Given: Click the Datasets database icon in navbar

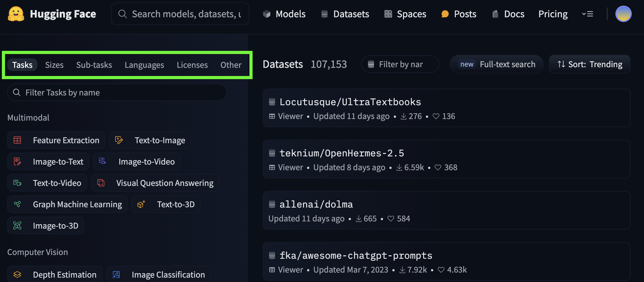Looking at the screenshot, I should click(x=325, y=14).
